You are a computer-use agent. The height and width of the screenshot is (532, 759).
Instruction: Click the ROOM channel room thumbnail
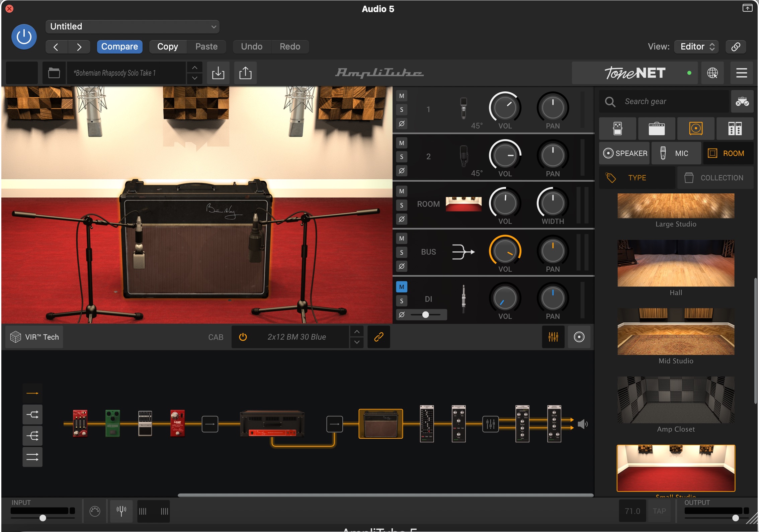(x=463, y=204)
